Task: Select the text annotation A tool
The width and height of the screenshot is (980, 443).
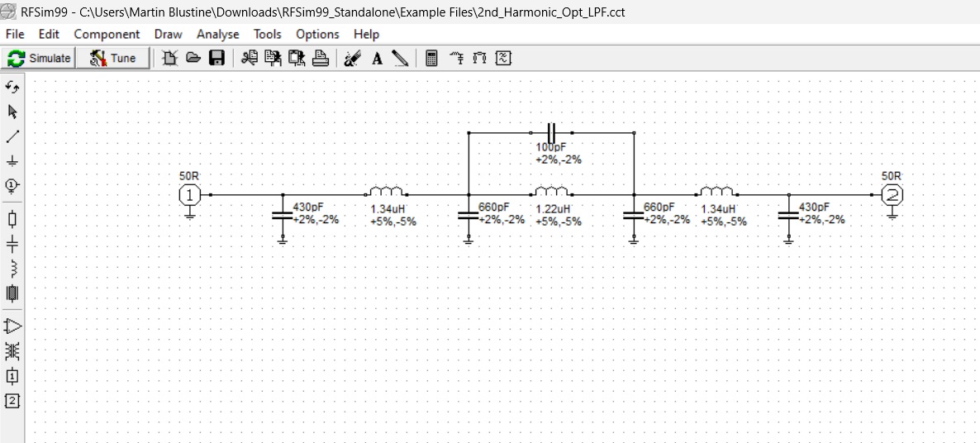Action: (377, 59)
